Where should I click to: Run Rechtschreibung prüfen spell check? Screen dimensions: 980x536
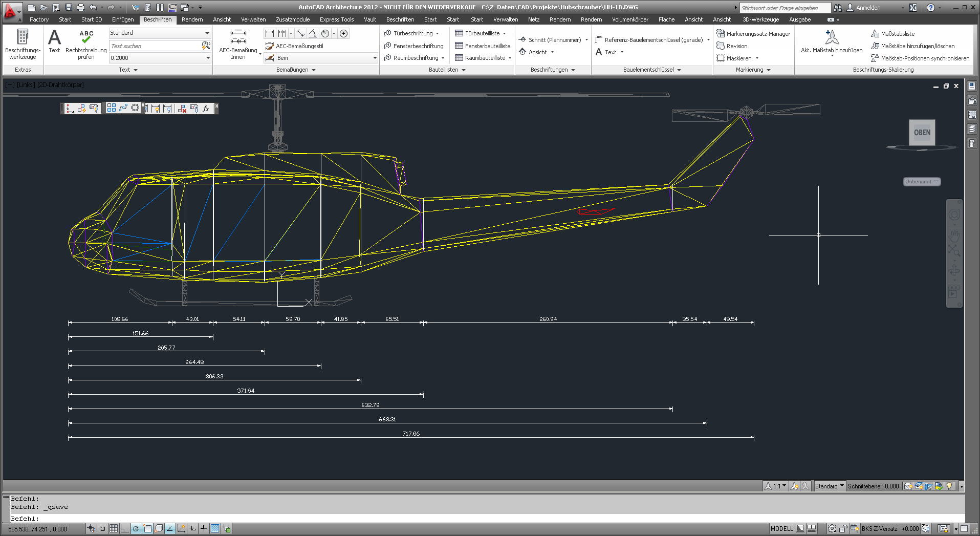pyautogui.click(x=86, y=44)
